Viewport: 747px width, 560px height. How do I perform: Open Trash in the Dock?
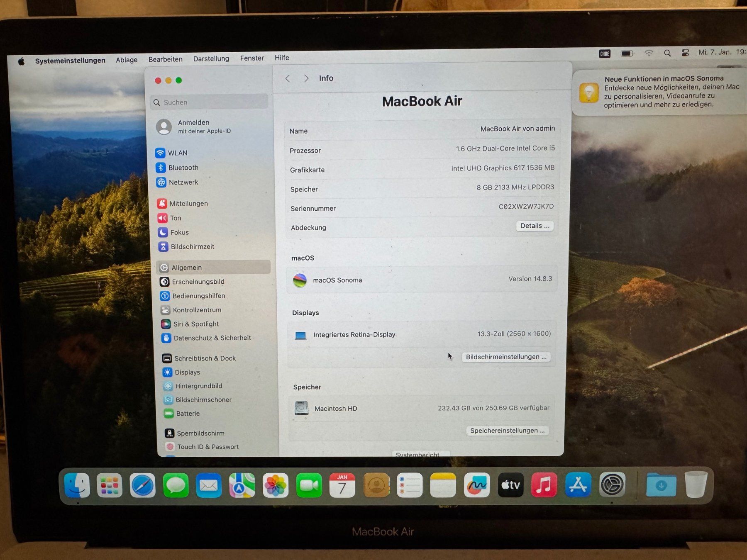click(696, 484)
